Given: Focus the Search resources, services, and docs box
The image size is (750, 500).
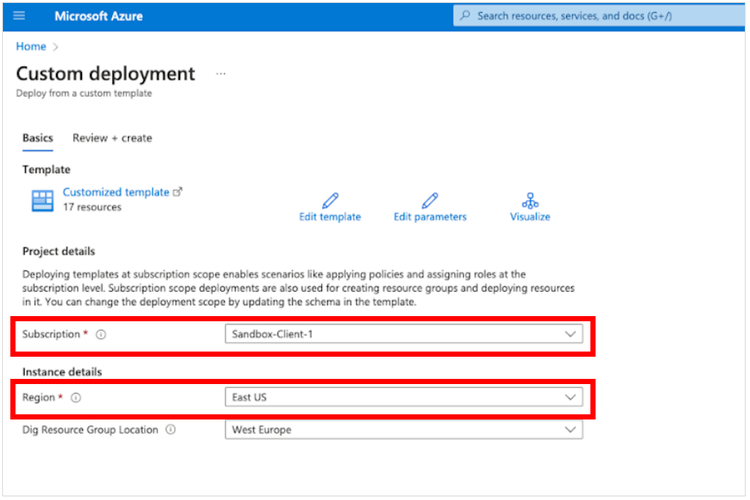Looking at the screenshot, I should point(599,16).
